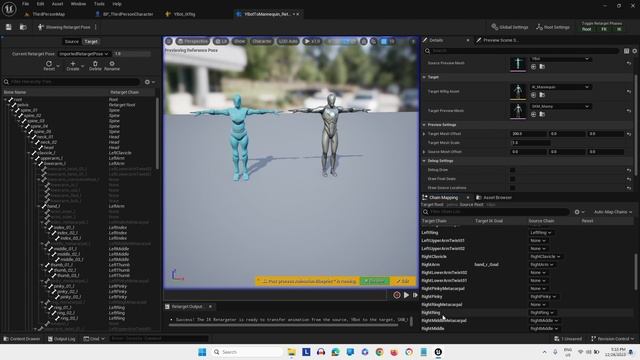The width and height of the screenshot is (640, 360).
Task: Click the Auto-Map Chains button
Action: (613, 212)
